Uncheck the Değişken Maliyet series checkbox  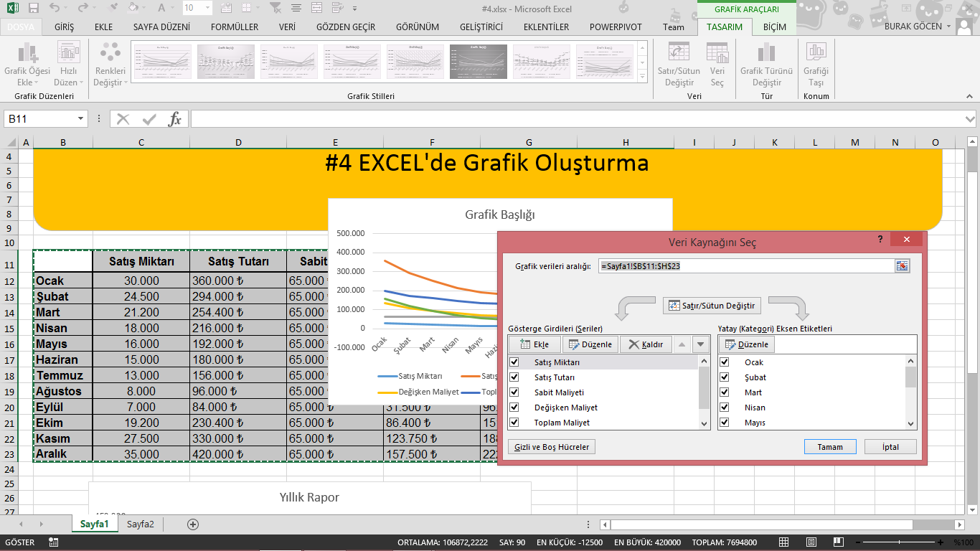[514, 408]
